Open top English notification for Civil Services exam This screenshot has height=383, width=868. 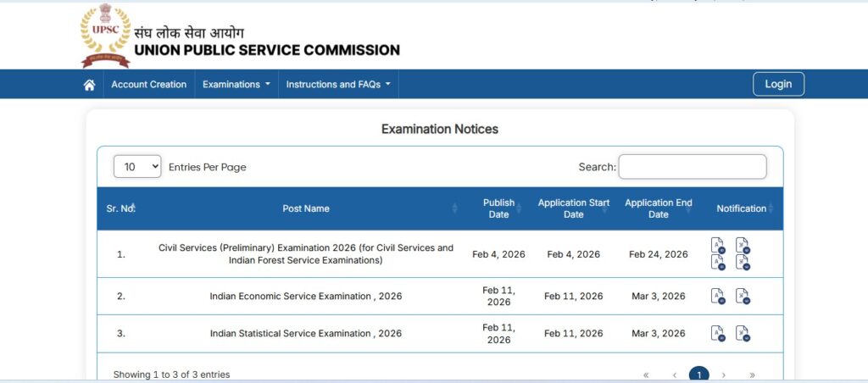(717, 246)
